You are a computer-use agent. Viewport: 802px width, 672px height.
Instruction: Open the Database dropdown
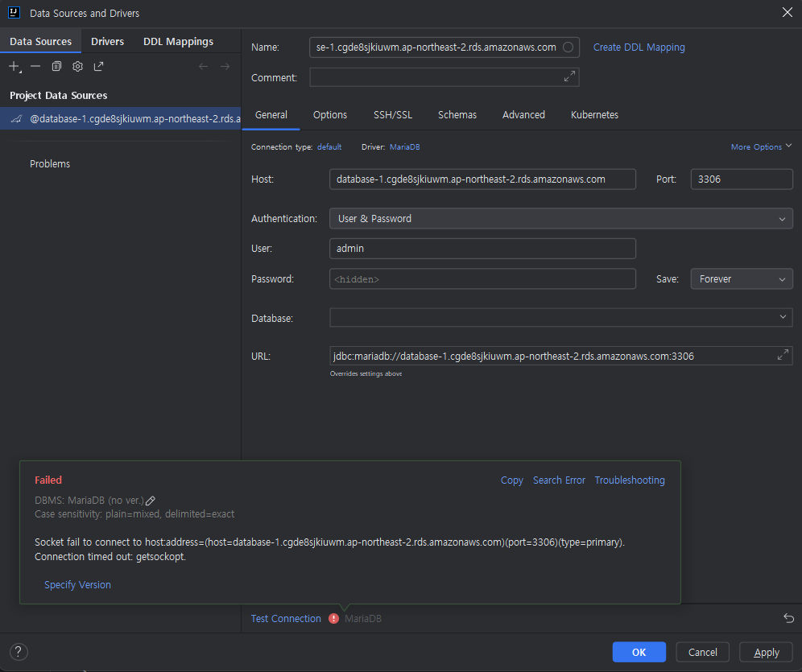[x=561, y=317]
